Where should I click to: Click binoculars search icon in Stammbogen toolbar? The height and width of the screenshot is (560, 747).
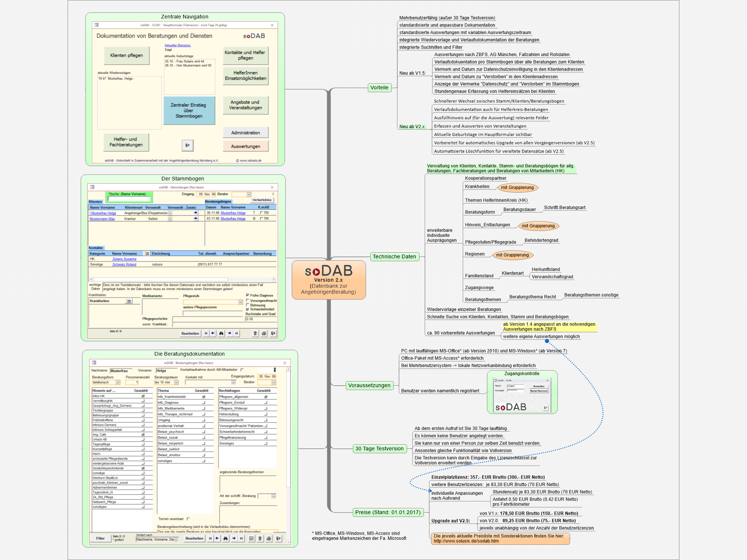click(221, 333)
